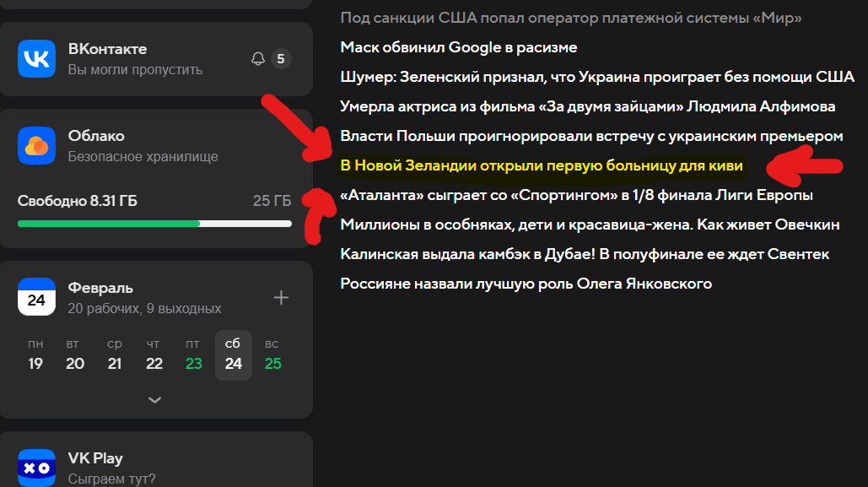Viewport: 868px width, 487px height.
Task: Open news 'Маск обвинил Google в расизме'
Action: [x=458, y=47]
